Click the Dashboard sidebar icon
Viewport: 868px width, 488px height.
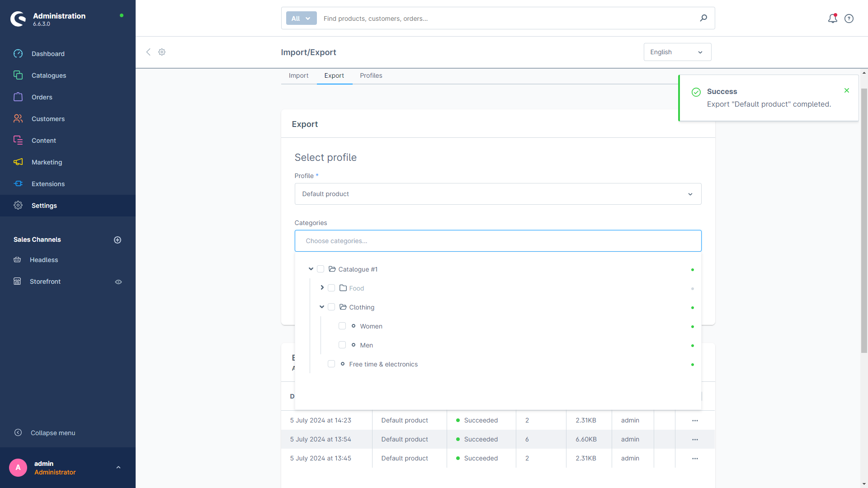[18, 54]
